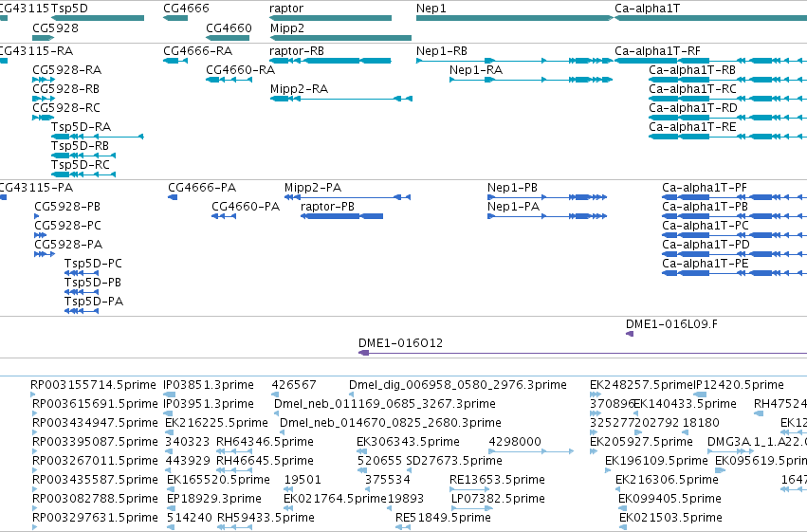Select EST IP03851.3prime
Viewport: 807px width, 532px height.
[208, 385]
